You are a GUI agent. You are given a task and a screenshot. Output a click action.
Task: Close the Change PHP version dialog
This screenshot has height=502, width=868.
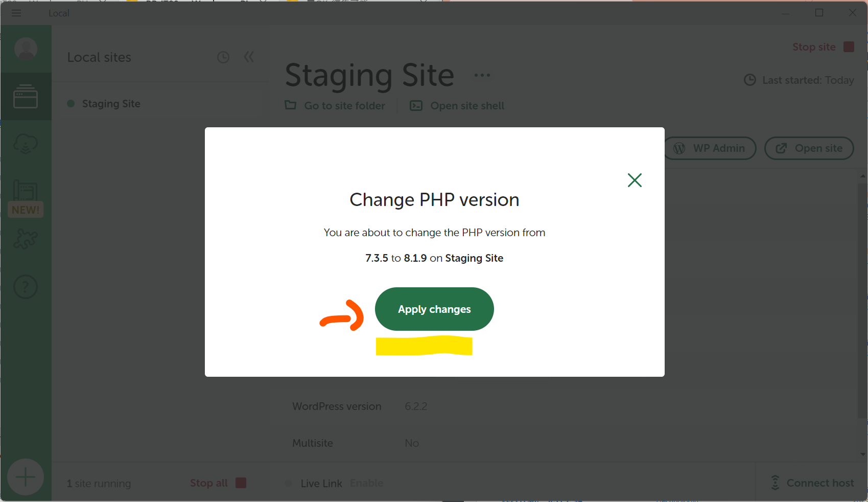pyautogui.click(x=635, y=180)
